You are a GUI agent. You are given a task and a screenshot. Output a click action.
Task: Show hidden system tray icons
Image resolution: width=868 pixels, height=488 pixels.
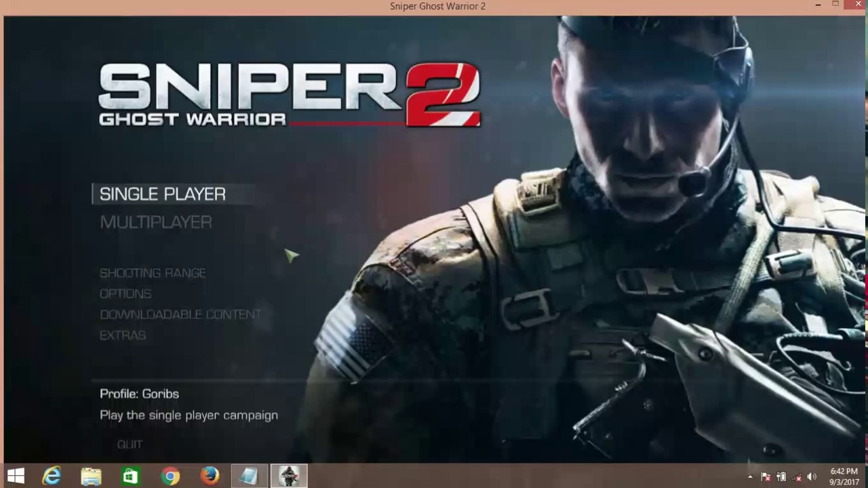(750, 477)
